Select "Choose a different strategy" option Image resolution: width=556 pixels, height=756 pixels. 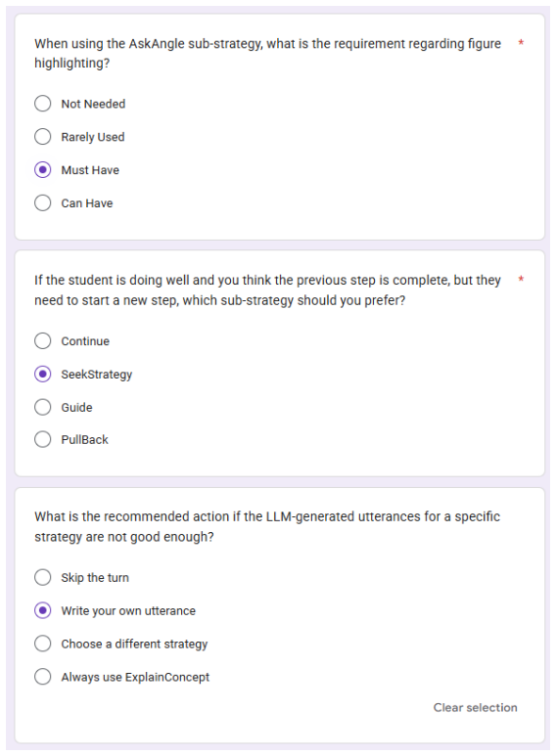pos(42,644)
